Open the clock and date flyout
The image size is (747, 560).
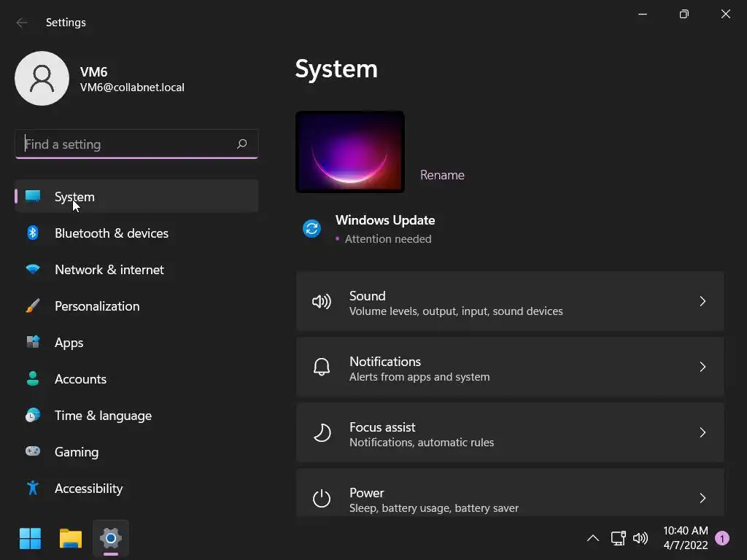[686, 538]
